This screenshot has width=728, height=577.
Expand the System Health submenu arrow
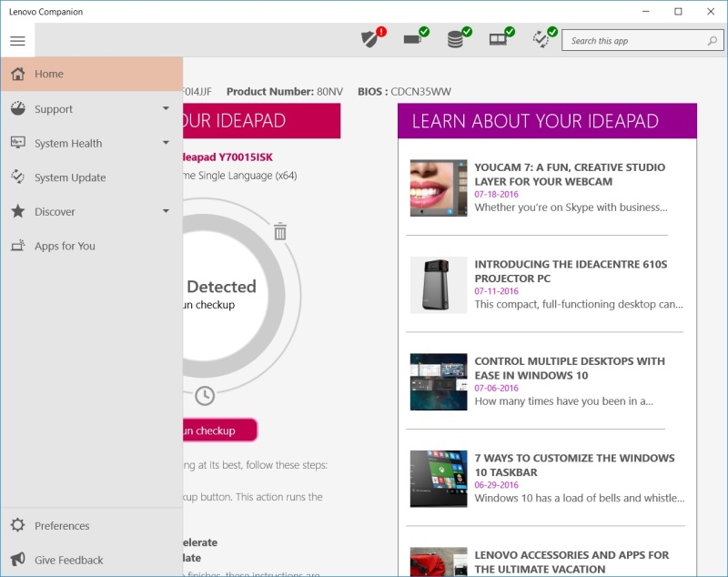pos(166,143)
